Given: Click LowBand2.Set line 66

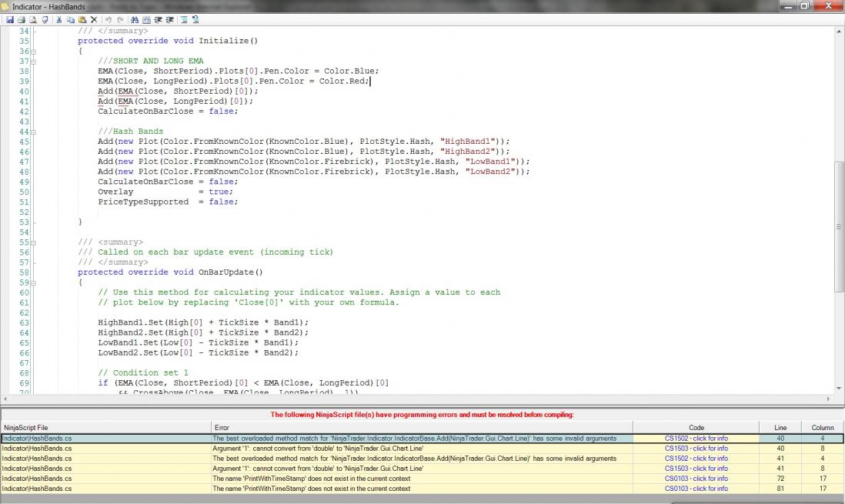Looking at the screenshot, I should (x=198, y=353).
